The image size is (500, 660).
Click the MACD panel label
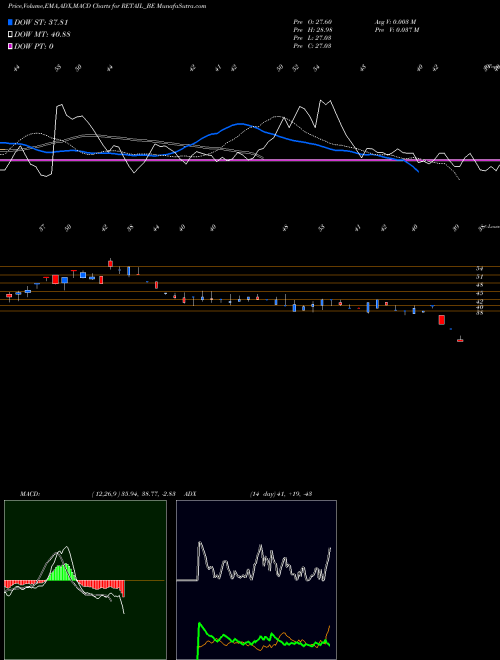pos(30,494)
